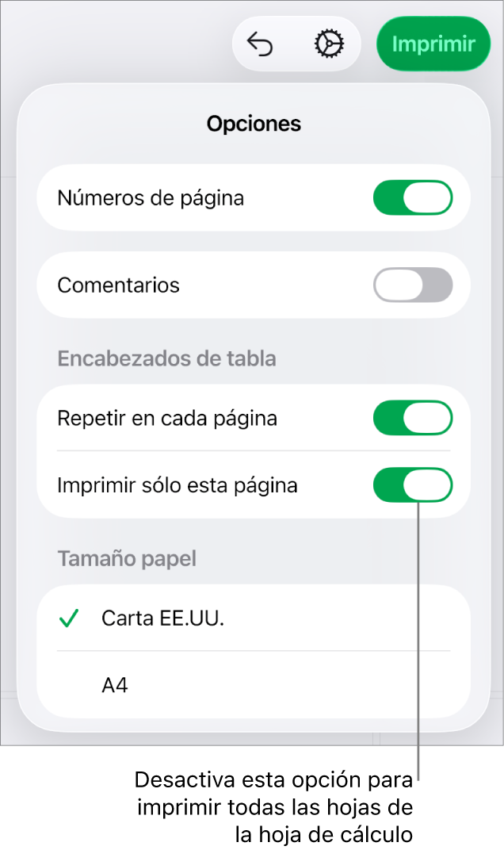This screenshot has height=850, width=504.
Task: Select A4 as the paper size
Action: pyautogui.click(x=116, y=683)
